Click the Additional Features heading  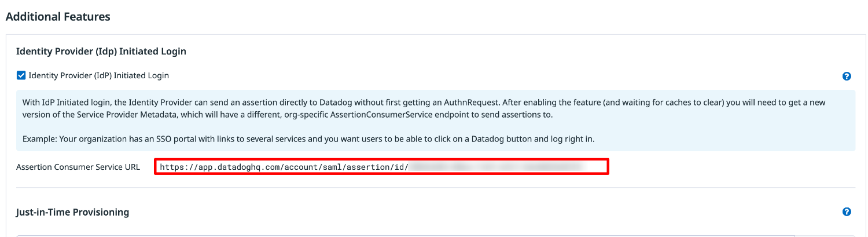coord(58,17)
